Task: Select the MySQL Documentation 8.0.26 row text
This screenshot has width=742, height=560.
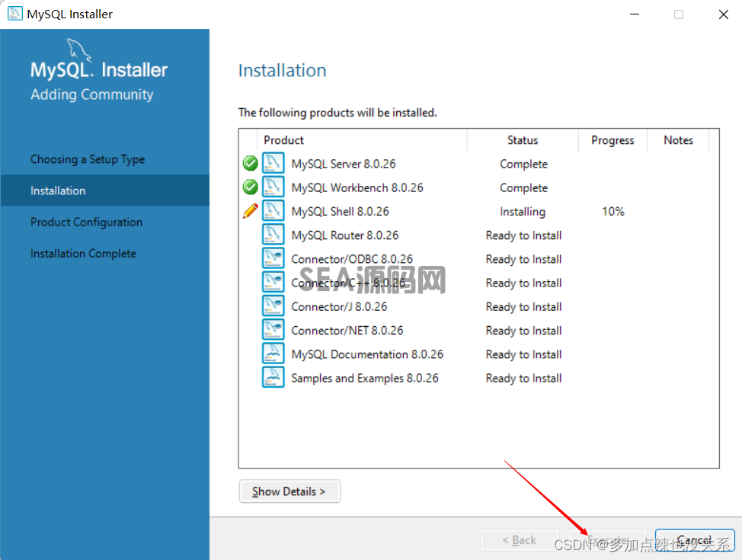Action: tap(366, 354)
